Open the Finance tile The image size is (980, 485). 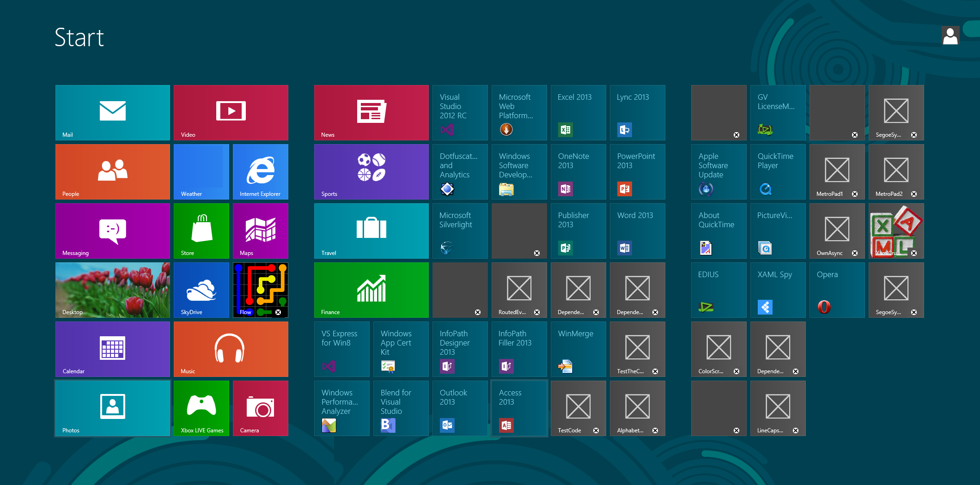(371, 290)
